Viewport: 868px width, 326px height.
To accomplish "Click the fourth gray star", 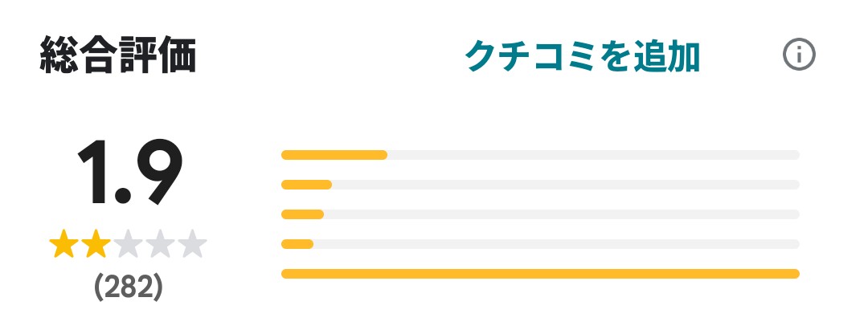I will pos(161,244).
